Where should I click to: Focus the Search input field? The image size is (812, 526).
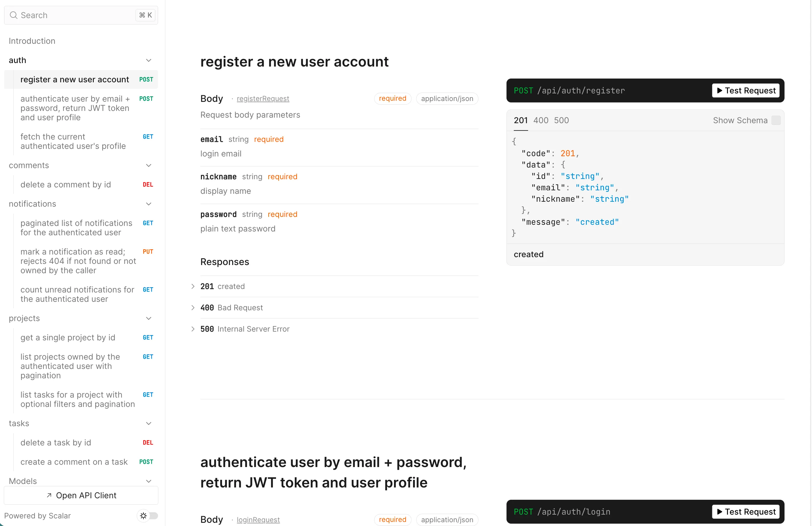coord(81,15)
